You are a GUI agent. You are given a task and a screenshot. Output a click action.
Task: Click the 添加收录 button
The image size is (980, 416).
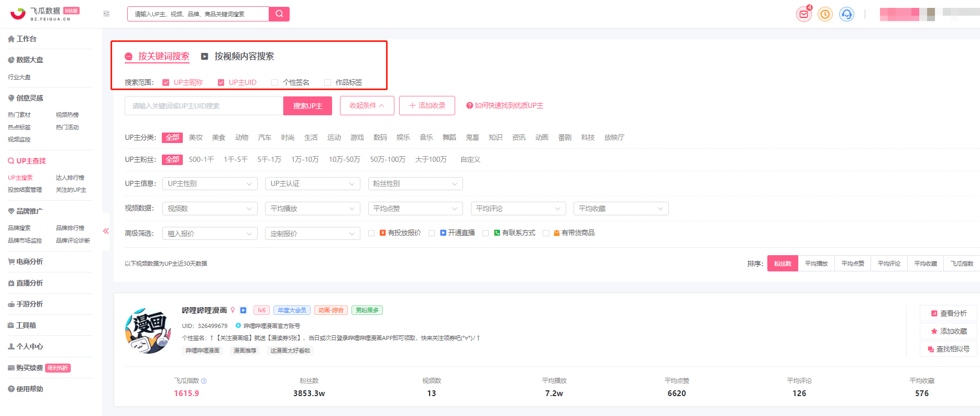click(427, 105)
